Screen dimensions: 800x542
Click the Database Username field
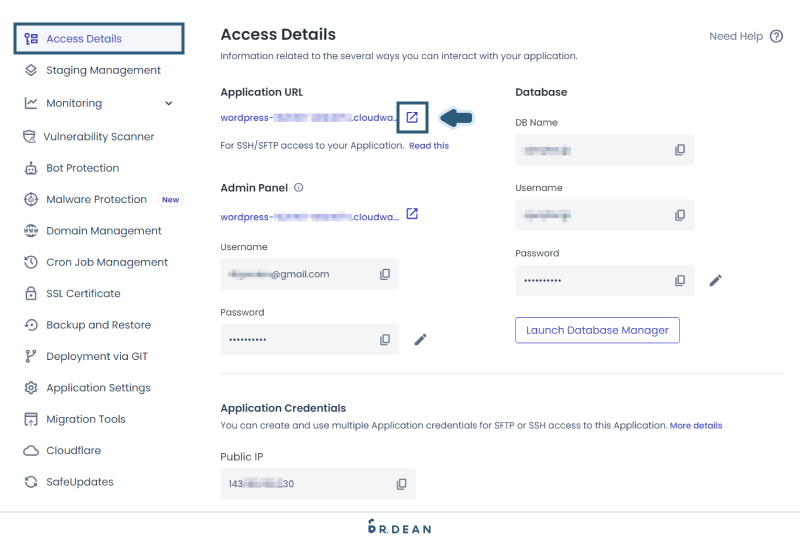tap(605, 215)
